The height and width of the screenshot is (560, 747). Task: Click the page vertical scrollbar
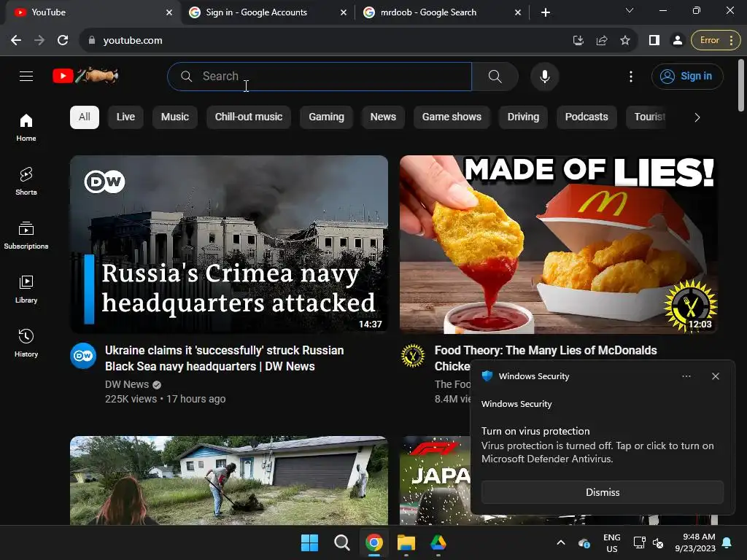point(741,86)
